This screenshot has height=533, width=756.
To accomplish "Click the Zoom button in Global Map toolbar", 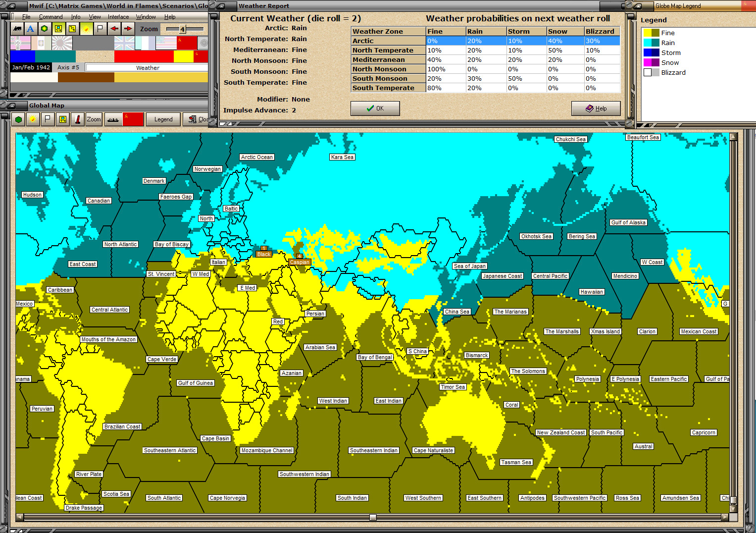I will (94, 119).
